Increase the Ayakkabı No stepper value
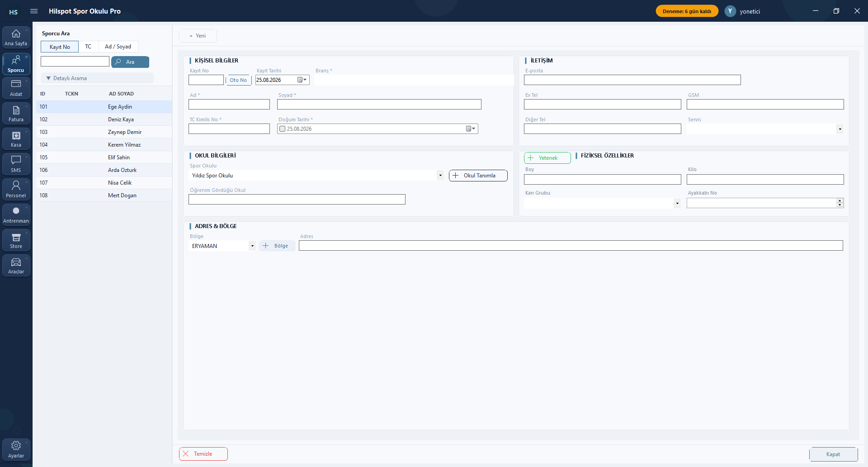This screenshot has height=467, width=868. (x=840, y=201)
